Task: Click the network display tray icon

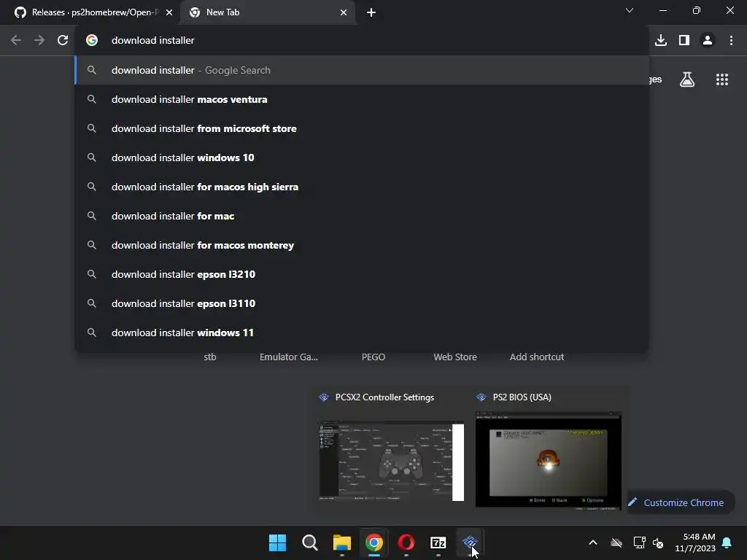Action: (x=639, y=542)
